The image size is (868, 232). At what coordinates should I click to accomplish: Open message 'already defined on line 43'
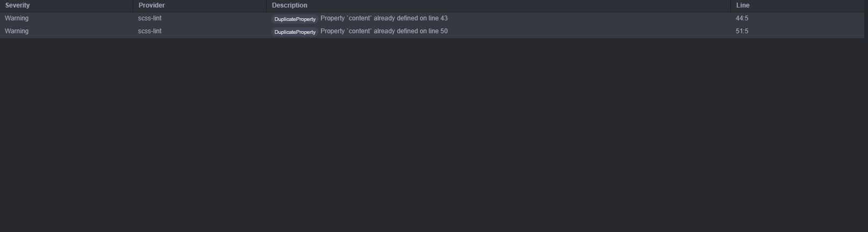(411, 18)
